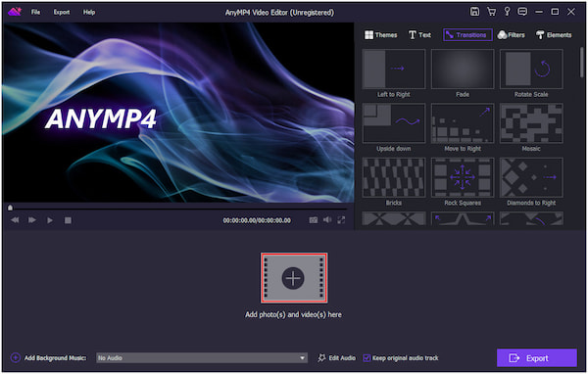Click the AnyMP4 app logo icon
Viewport: 588px width, 374px height.
(x=15, y=12)
